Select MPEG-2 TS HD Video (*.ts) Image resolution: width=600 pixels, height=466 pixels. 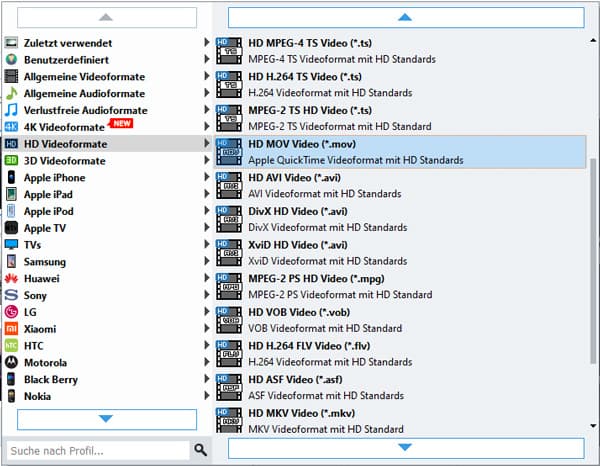click(x=400, y=118)
